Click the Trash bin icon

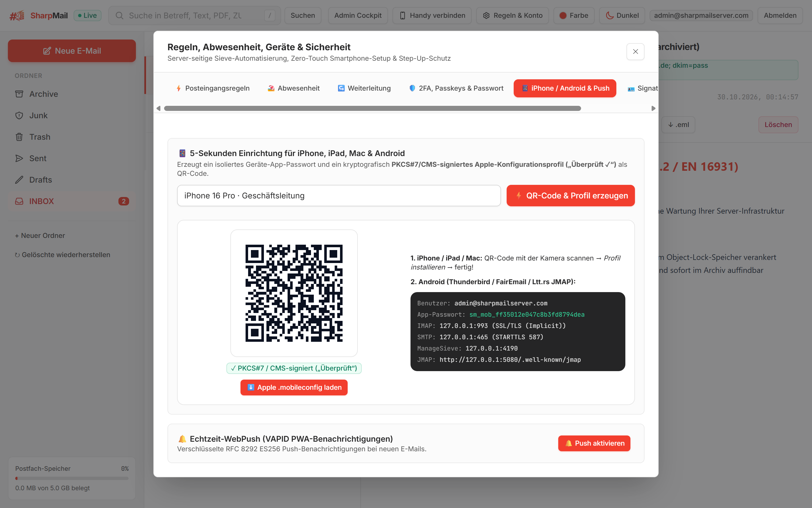click(x=19, y=137)
